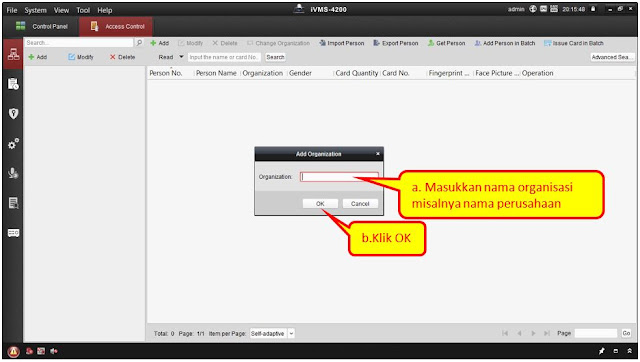Go to last page navigation arrow

click(x=547, y=333)
